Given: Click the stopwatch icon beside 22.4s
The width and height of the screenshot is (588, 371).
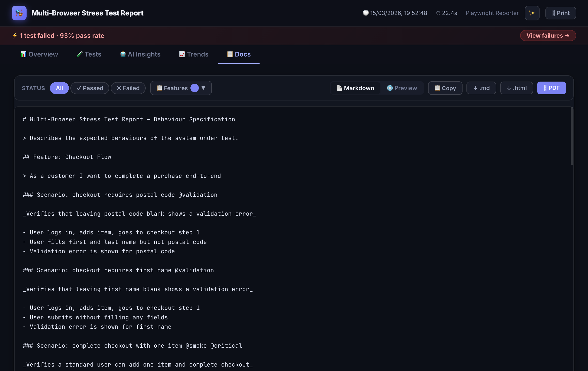Looking at the screenshot, I should tap(438, 13).
